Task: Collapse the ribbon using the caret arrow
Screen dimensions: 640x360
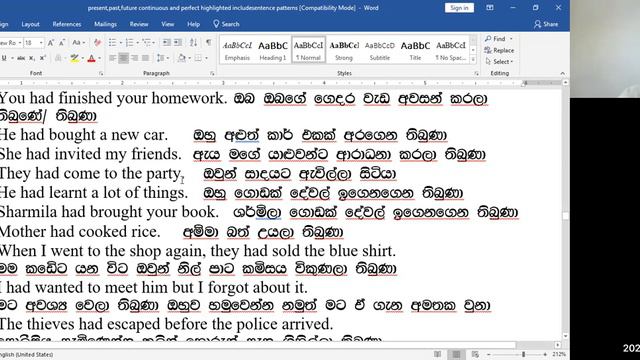Action: [562, 73]
